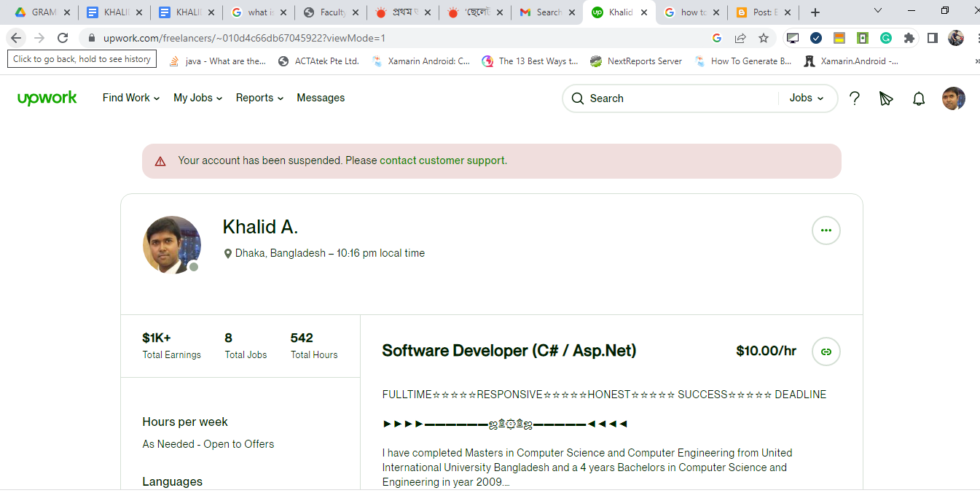Image resolution: width=980 pixels, height=493 pixels.
Task: Close the Blogger Post tab
Action: [x=788, y=12]
